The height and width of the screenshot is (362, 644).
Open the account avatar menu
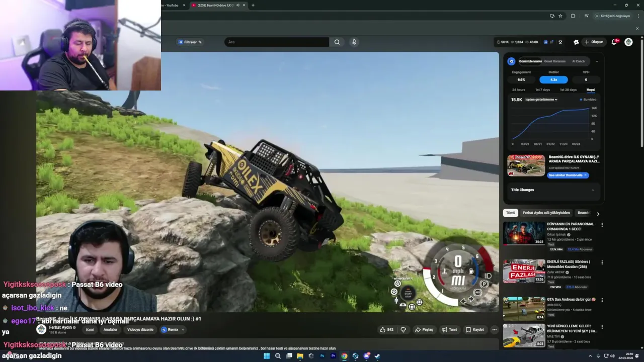628,42
